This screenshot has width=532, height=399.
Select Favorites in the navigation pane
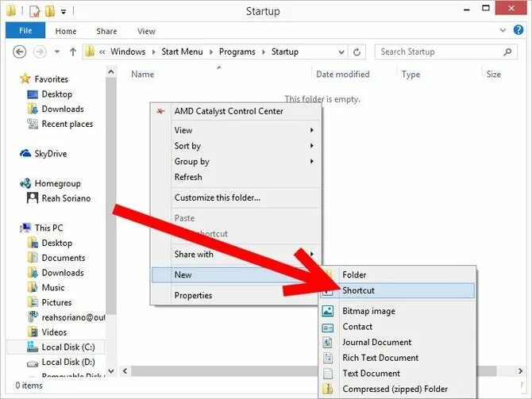click(x=44, y=79)
